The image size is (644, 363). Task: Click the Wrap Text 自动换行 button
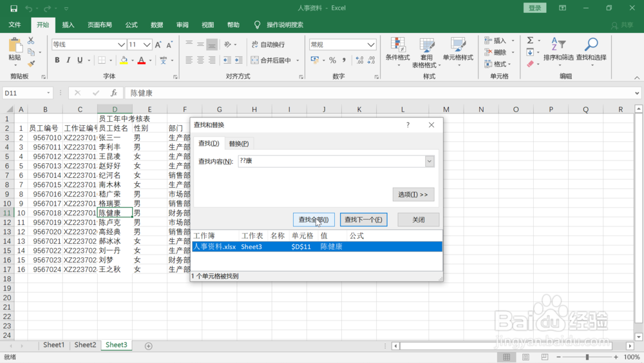[268, 44]
